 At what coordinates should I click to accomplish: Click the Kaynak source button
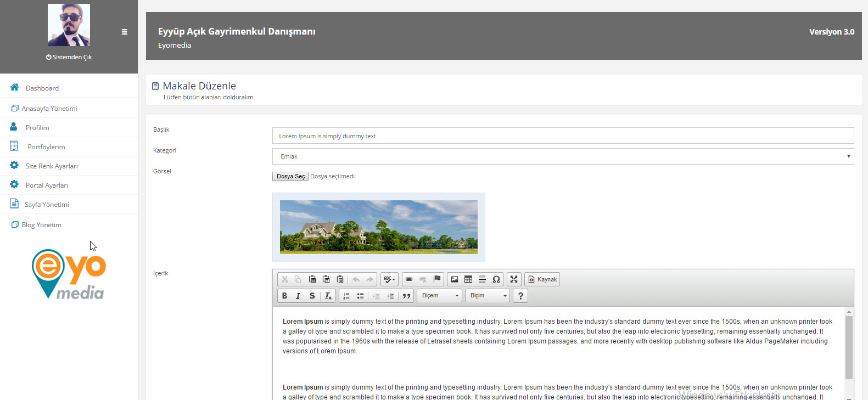point(542,279)
